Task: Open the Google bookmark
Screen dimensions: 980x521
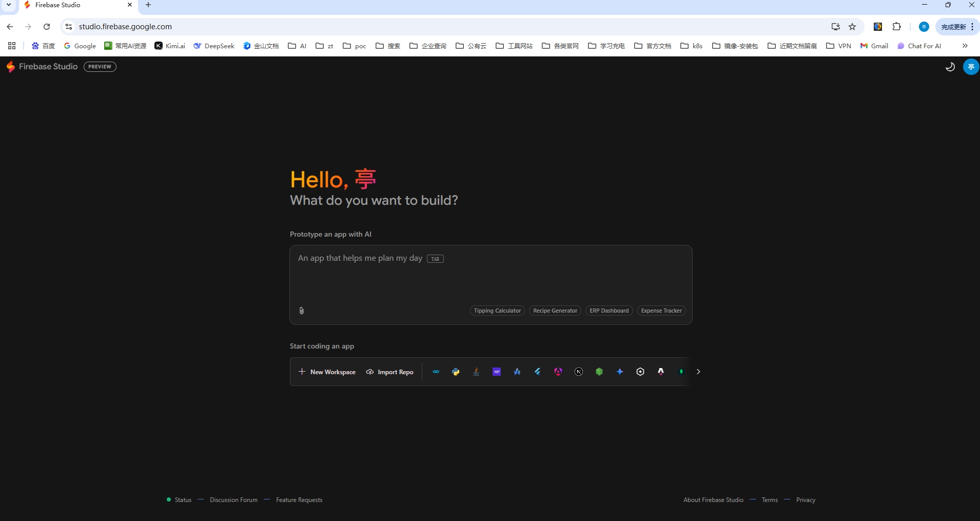Action: [x=80, y=46]
